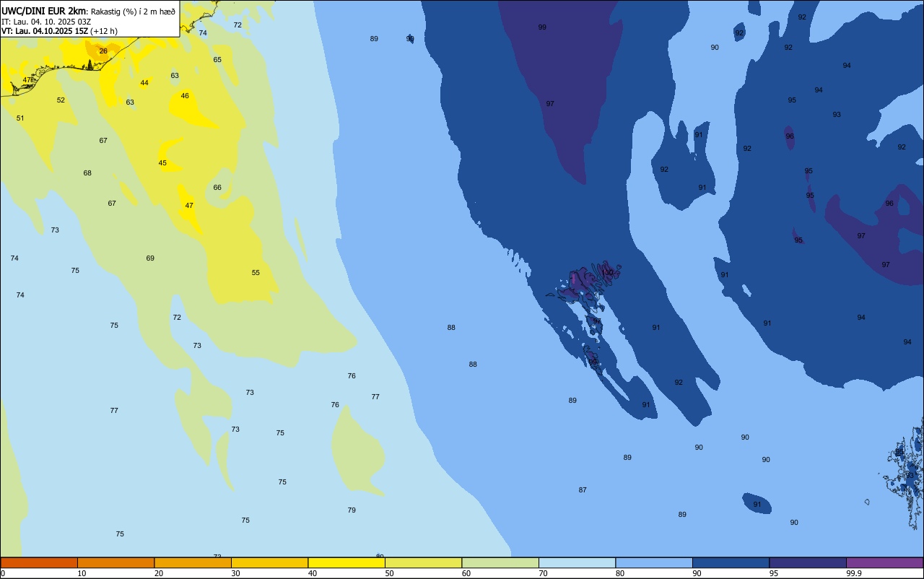Click the map value 52

[x=61, y=100]
